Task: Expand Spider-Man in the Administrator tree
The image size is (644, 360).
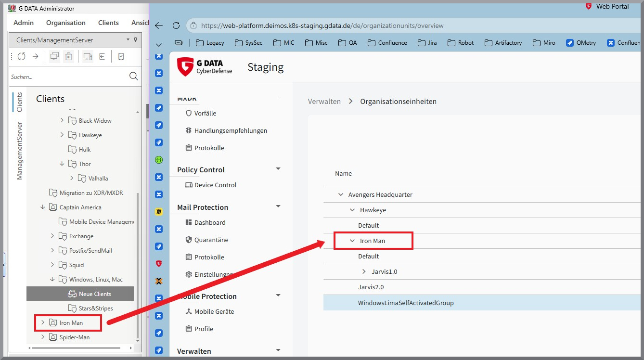Action: click(43, 337)
